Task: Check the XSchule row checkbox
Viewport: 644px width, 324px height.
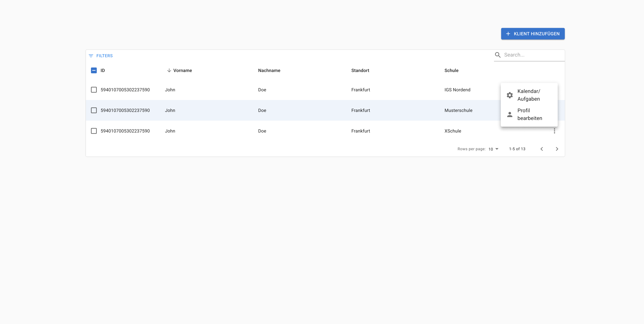Action: pos(94,131)
